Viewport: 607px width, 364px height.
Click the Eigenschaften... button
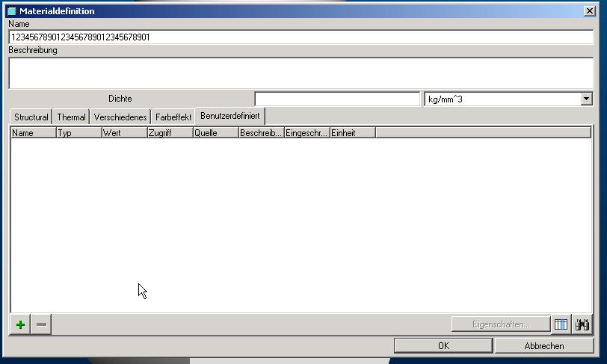[x=501, y=324]
